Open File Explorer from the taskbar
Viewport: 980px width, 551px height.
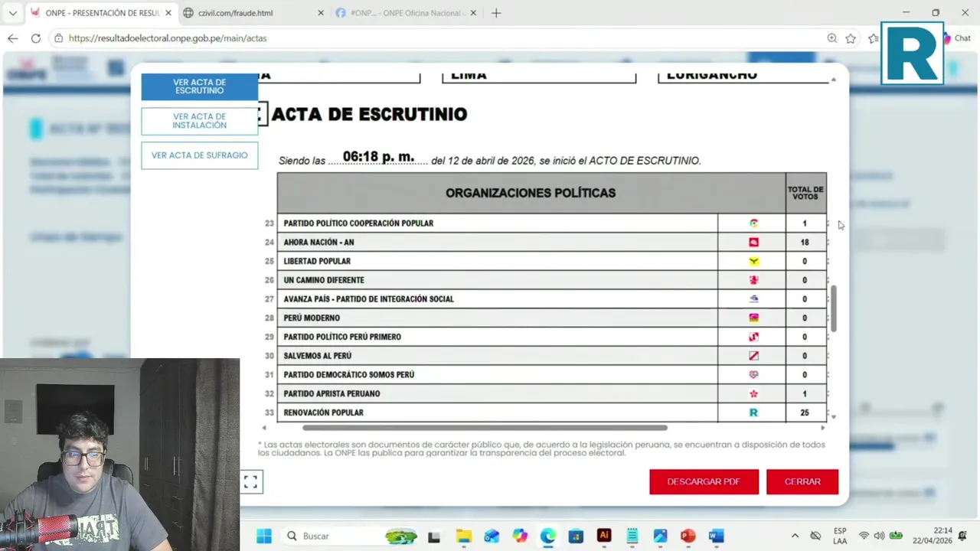click(x=463, y=536)
